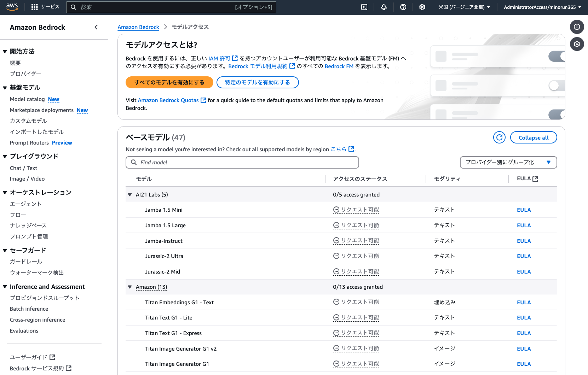Open the AdministratorAccess account menu
Image resolution: width=588 pixels, height=375 pixels.
tap(542, 7)
